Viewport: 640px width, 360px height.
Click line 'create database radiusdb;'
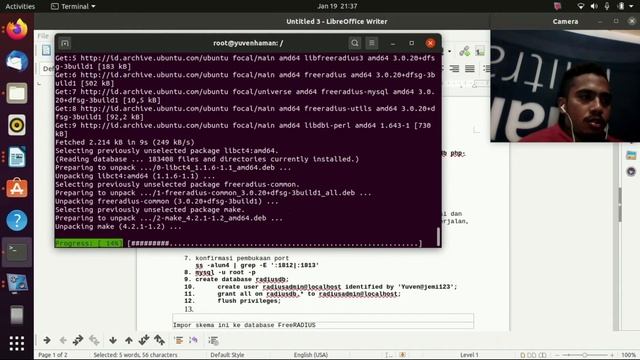point(242,279)
